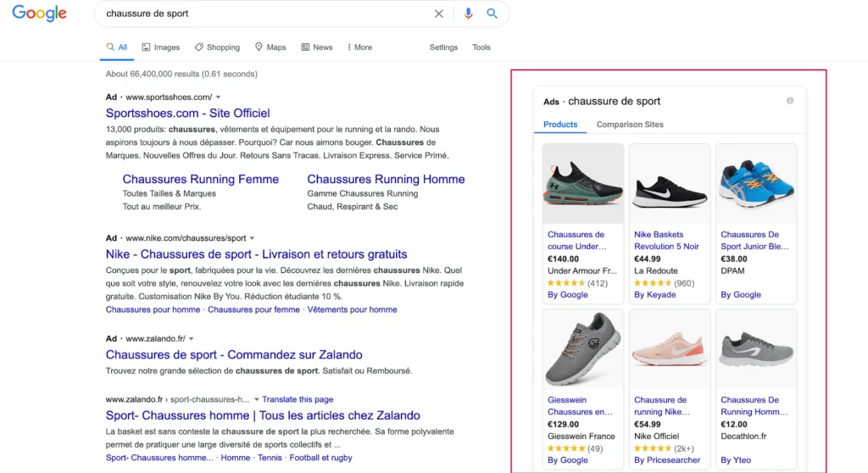Open the 'Sport- Chaussures homme...' sublink
The height and width of the screenshot is (473, 868).
(x=159, y=458)
